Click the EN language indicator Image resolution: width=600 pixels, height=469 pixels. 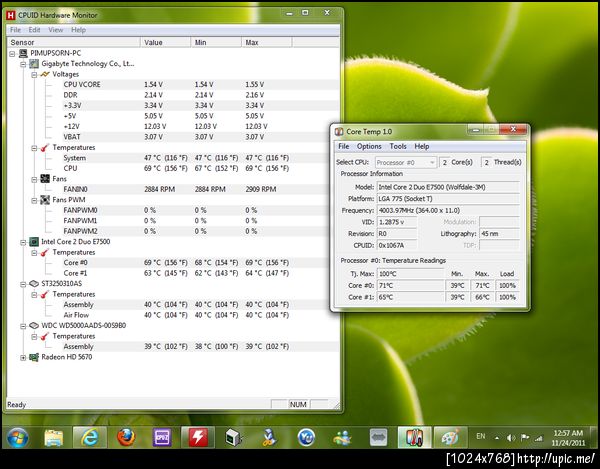coord(481,436)
